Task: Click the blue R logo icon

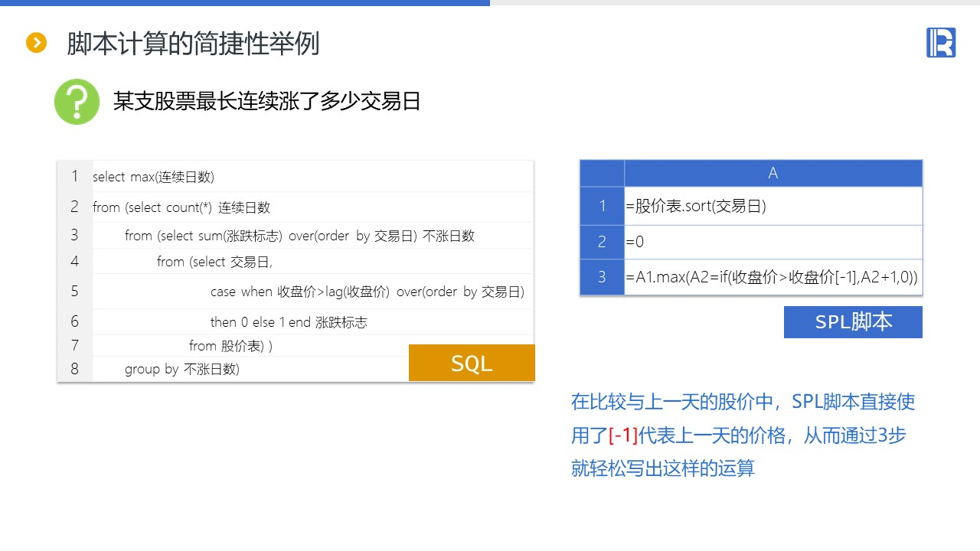Action: pos(941,43)
